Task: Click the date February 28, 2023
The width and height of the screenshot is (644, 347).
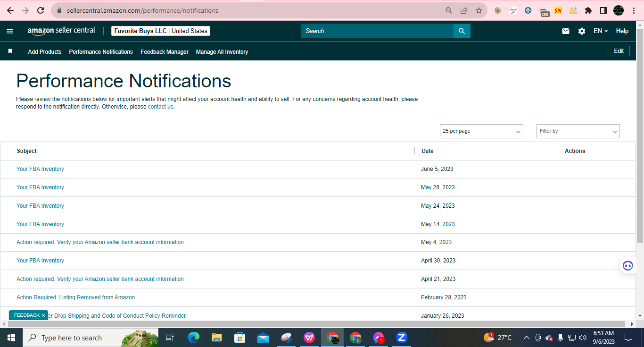Action: pyautogui.click(x=444, y=297)
